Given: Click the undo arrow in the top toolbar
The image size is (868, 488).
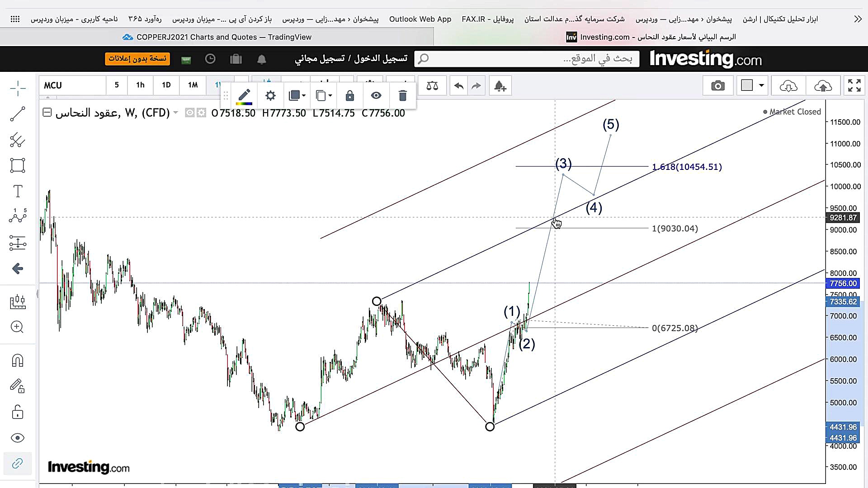Looking at the screenshot, I should (x=458, y=86).
